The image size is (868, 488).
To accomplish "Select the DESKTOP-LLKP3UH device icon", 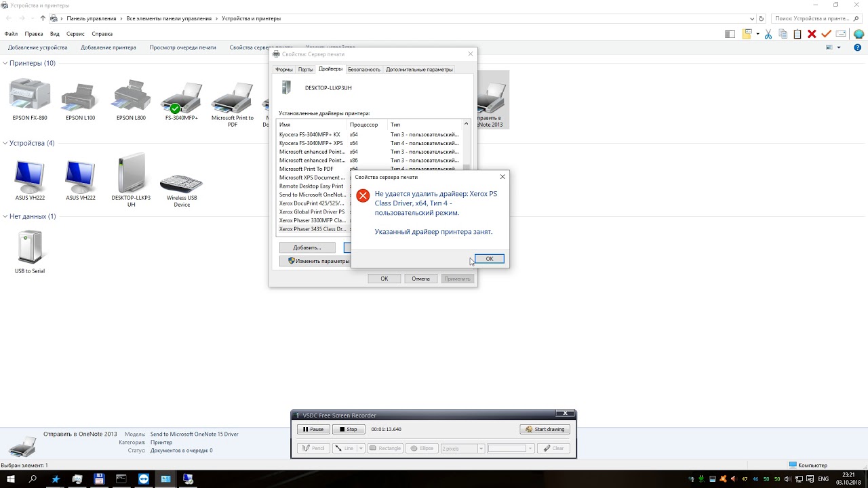I will 132,174.
